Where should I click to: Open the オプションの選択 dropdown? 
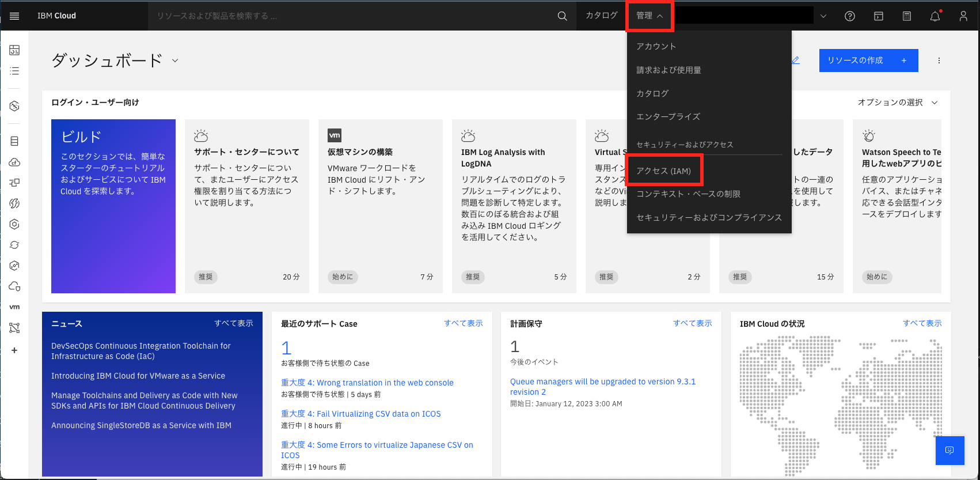click(898, 102)
